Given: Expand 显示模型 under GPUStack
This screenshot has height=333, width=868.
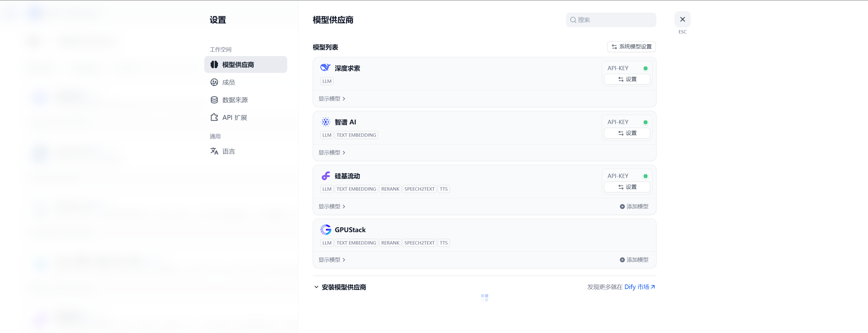Looking at the screenshot, I should 332,260.
